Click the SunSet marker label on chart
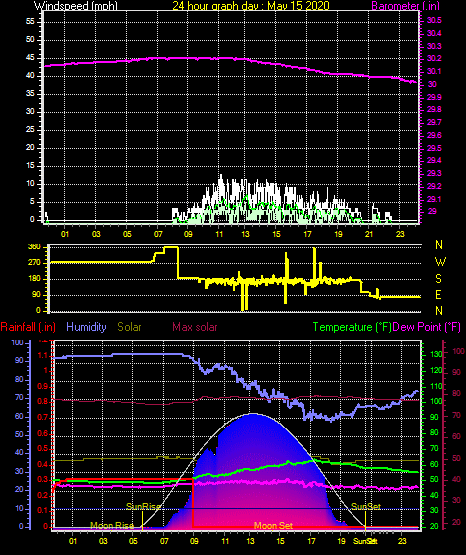This screenshot has height=555, width=466. tap(366, 507)
